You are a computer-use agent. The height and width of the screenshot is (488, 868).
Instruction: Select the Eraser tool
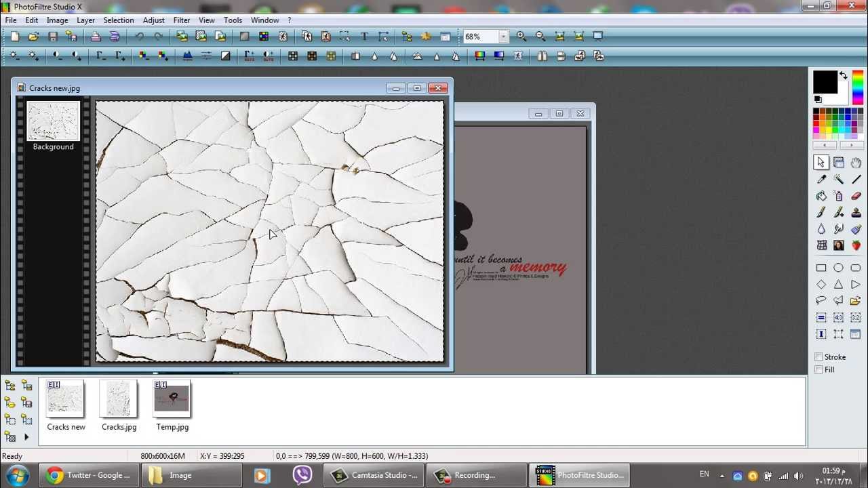tap(856, 197)
